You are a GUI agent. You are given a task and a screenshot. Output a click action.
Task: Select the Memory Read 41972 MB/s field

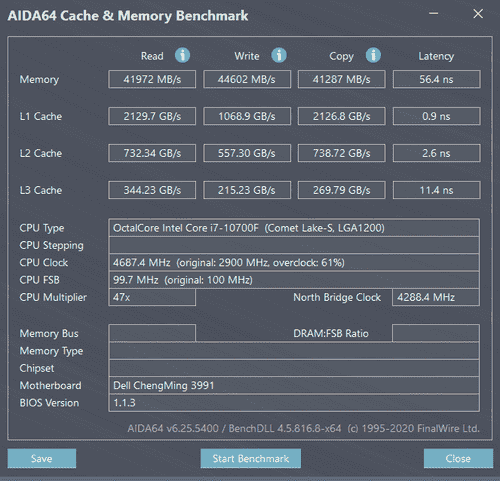coord(152,79)
